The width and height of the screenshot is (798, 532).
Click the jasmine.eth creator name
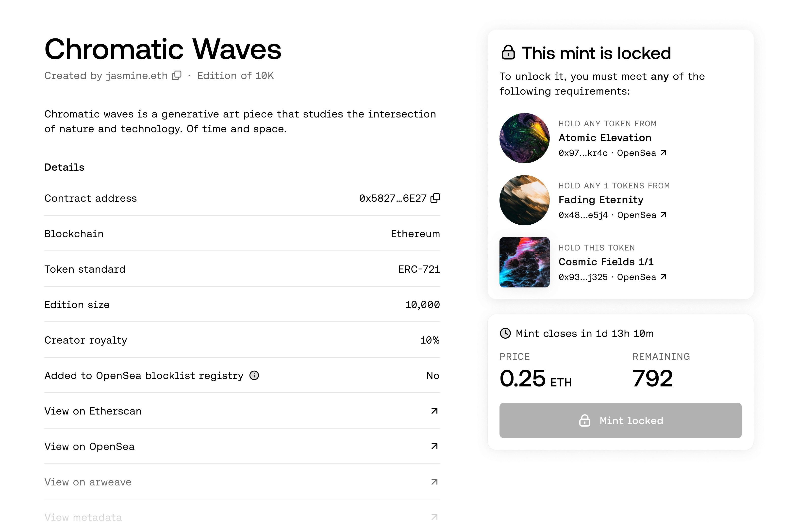pyautogui.click(x=137, y=76)
